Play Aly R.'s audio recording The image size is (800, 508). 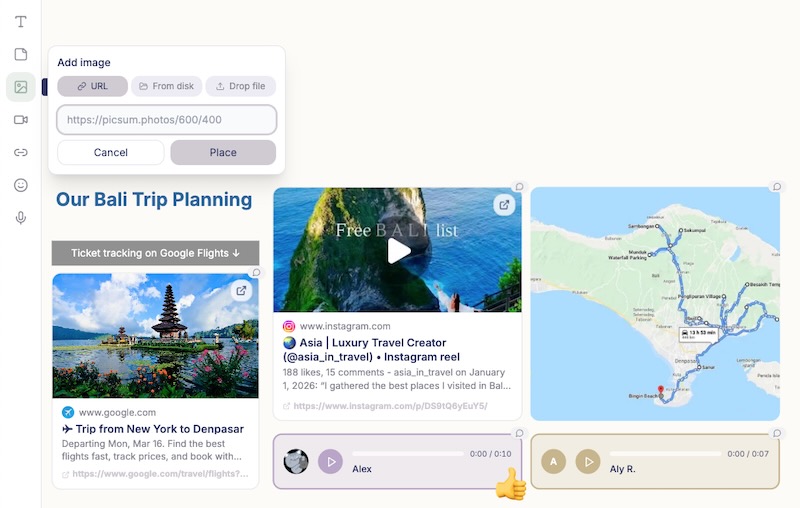[x=588, y=461]
